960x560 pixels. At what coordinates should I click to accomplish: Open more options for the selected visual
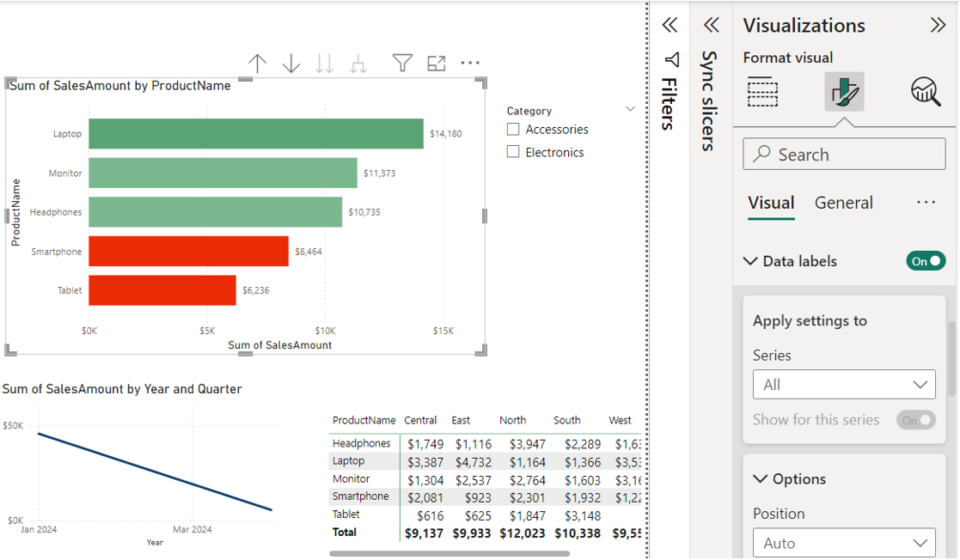click(x=469, y=63)
